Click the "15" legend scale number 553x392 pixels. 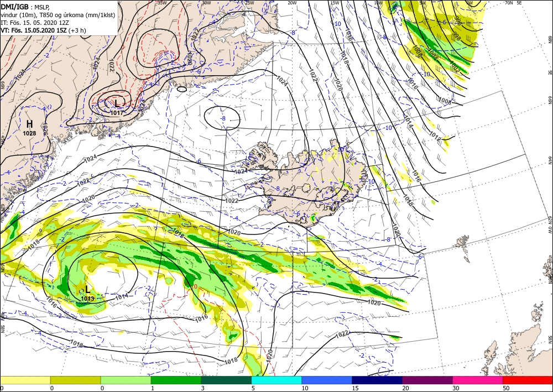pos(355,388)
